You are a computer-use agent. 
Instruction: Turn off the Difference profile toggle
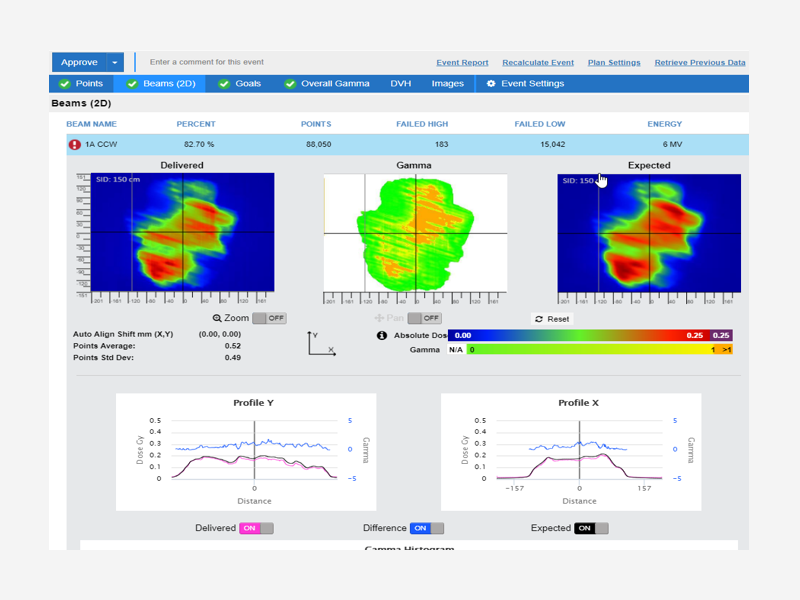[427, 528]
